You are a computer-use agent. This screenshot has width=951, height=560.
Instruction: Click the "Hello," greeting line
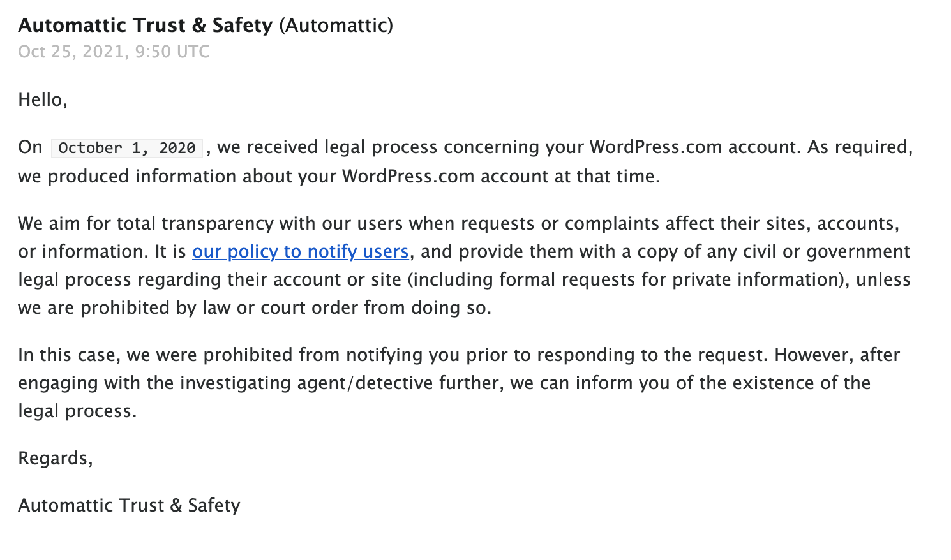coord(42,100)
